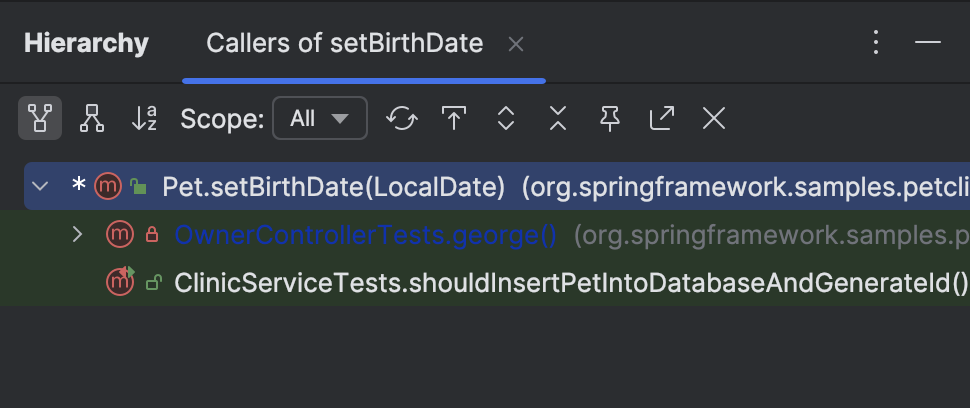Screen dimensions: 970x408
Task: Close the Callers of setBirthDate tab
Action: tap(516, 44)
